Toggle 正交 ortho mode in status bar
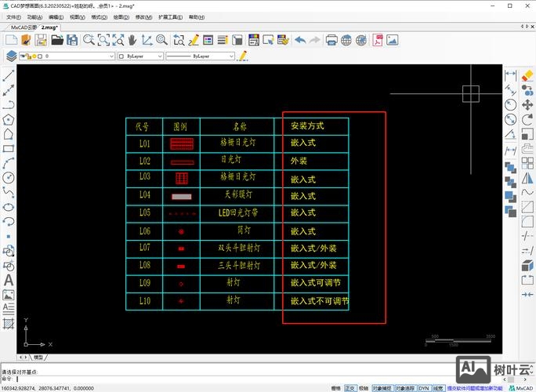This screenshot has height=392, width=536. click(349, 387)
